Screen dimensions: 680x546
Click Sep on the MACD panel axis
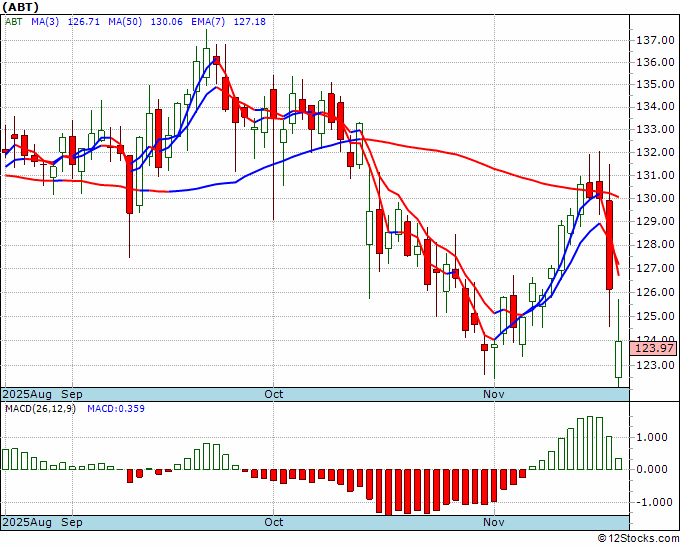(72, 522)
